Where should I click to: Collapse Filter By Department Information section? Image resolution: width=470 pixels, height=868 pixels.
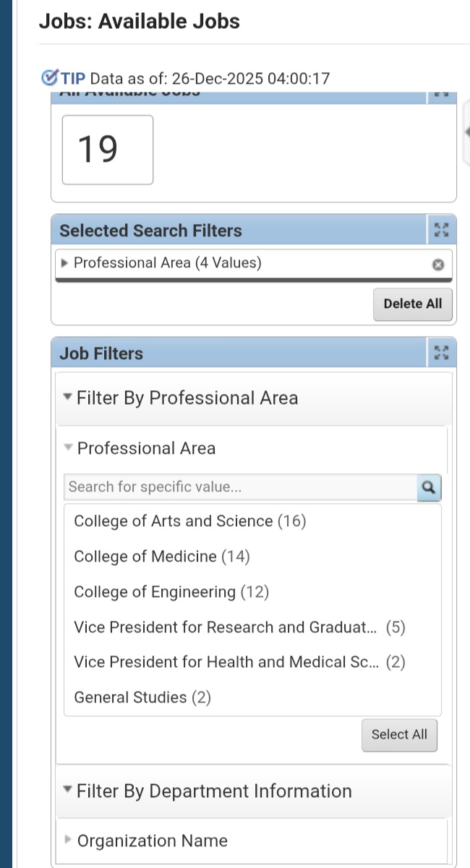point(68,791)
